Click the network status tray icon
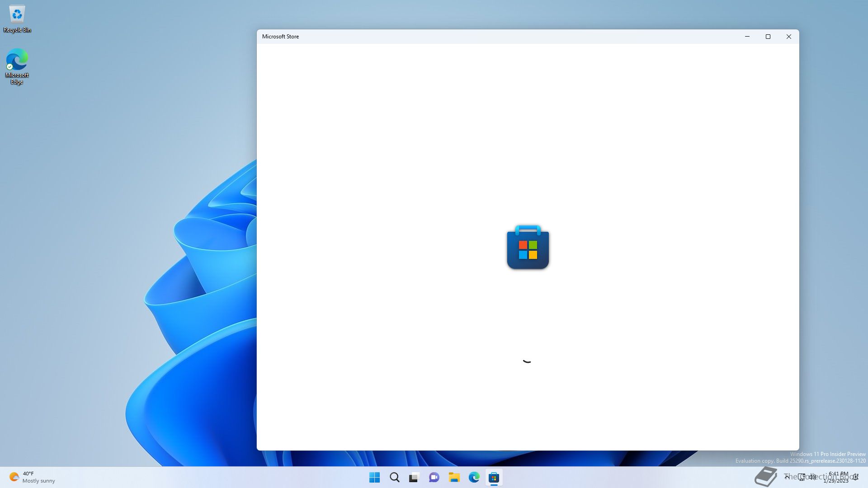 801,477
